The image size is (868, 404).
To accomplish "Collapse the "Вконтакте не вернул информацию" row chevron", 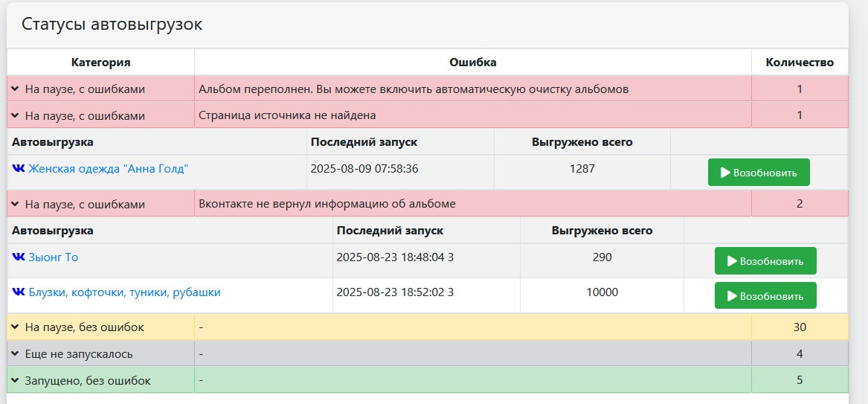I will [x=15, y=204].
